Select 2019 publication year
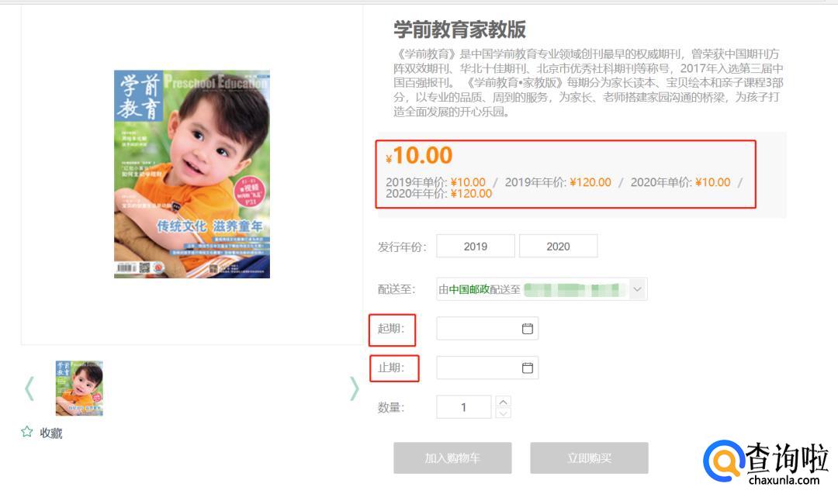838x504 pixels. pyautogui.click(x=476, y=247)
